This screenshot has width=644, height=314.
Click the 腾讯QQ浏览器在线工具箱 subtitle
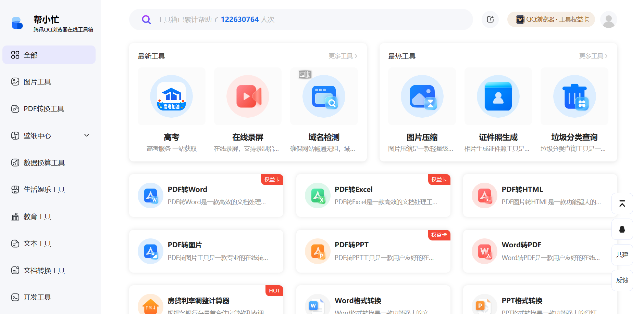click(63, 30)
